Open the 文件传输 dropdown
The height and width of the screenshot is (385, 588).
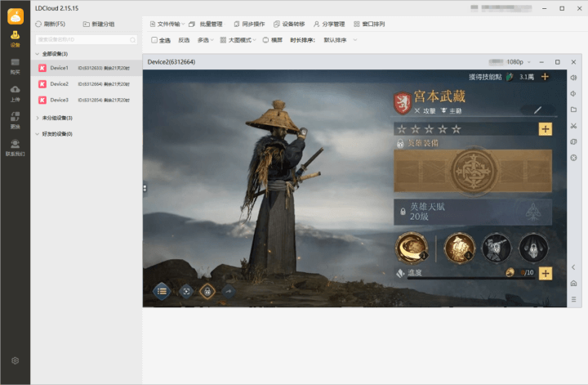click(167, 24)
